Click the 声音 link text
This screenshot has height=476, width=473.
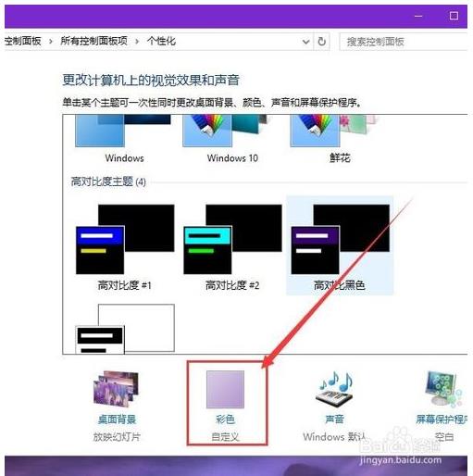click(335, 419)
